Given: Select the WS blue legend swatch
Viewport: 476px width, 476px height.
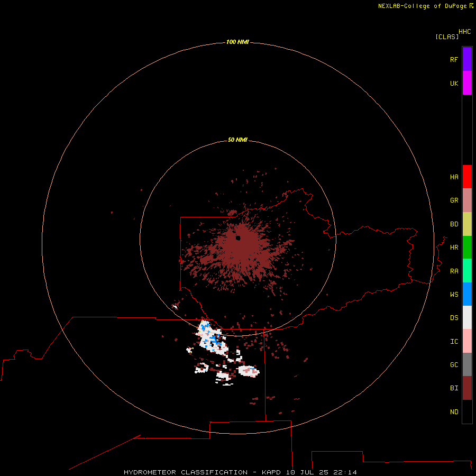Looking at the screenshot, I should (x=467, y=294).
